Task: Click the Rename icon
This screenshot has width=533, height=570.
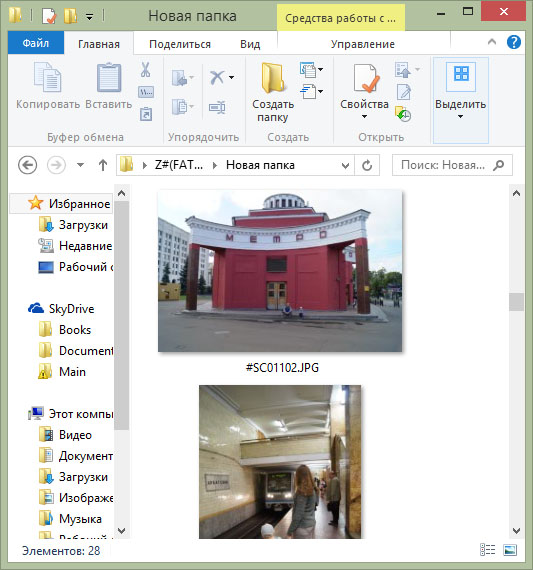Action: [x=217, y=108]
